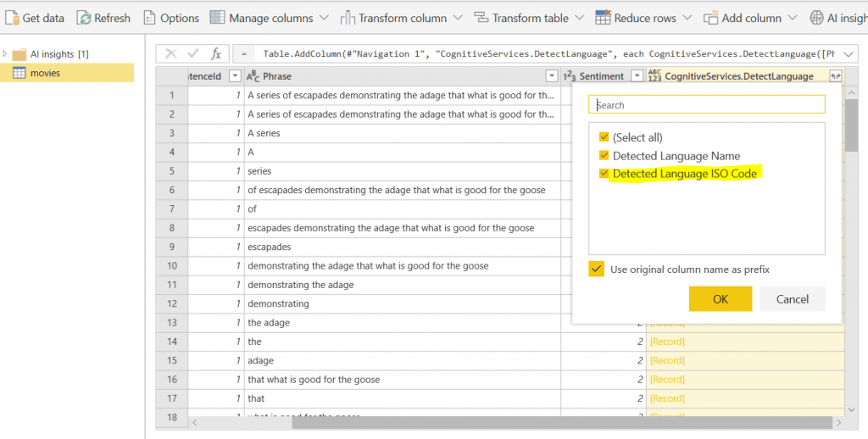Click the [Record] link in row 16

point(667,379)
